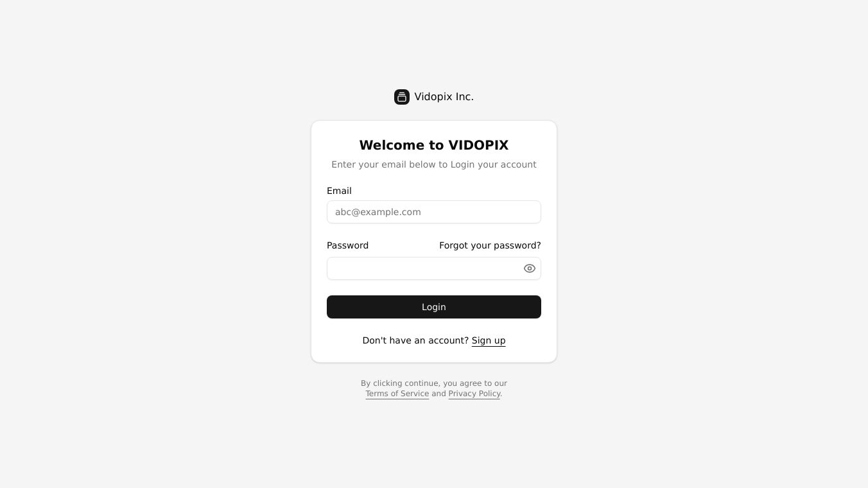Screen dimensions: 868x488
Task: Click the word 'and' between policy links
Action: coord(438,394)
